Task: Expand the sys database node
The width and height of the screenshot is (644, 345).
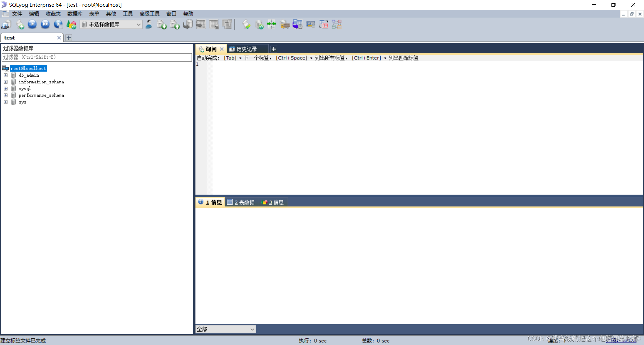Action: 6,102
